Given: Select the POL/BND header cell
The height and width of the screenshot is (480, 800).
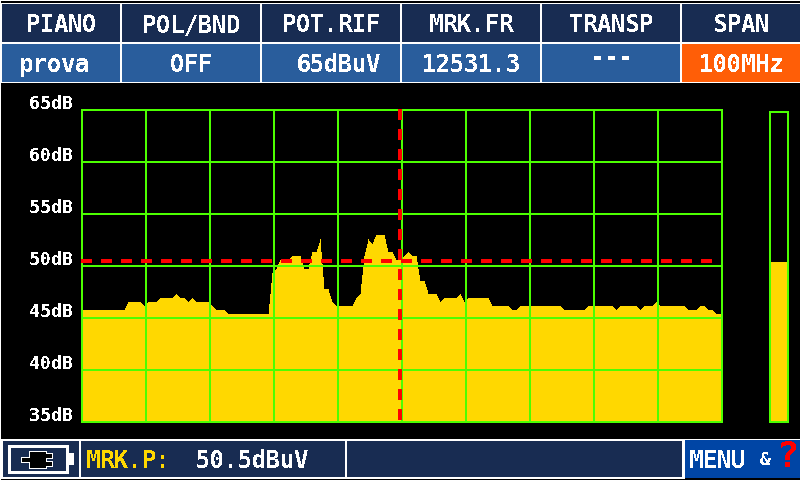Looking at the screenshot, I should coord(191,23).
